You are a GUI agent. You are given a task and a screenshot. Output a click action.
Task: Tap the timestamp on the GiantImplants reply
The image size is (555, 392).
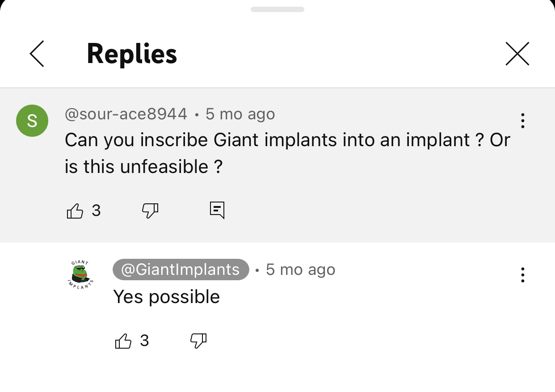click(300, 270)
